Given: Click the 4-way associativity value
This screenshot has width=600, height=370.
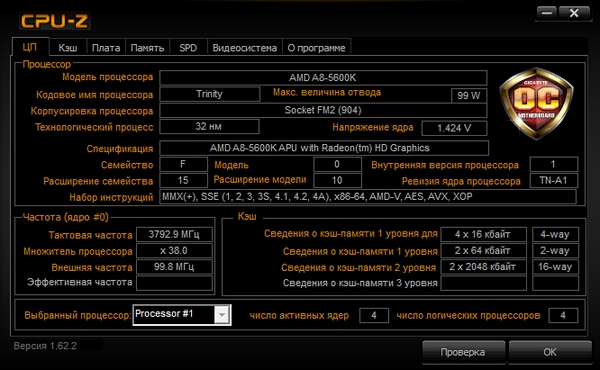Looking at the screenshot, I should point(555,234).
